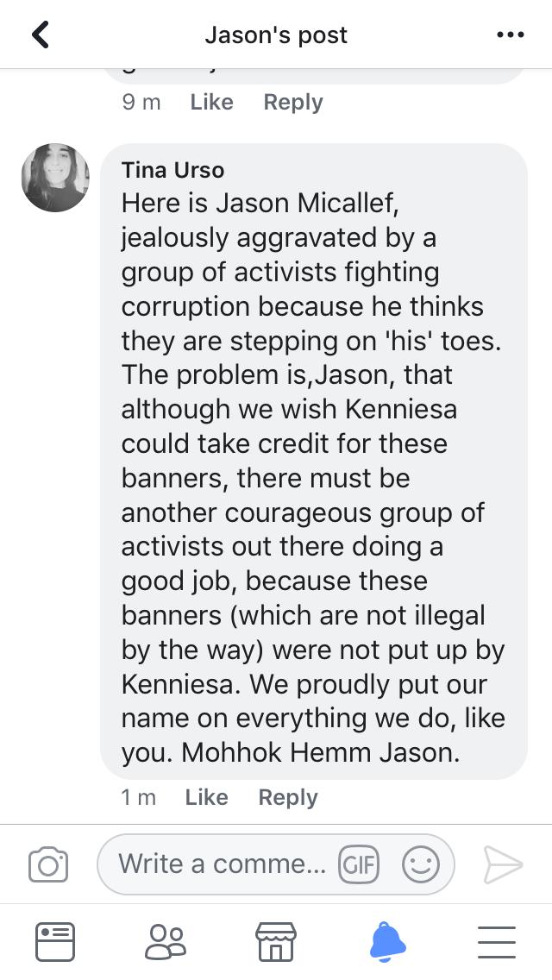Switch to the News Feed tab
This screenshot has height=980, width=552.
55,942
